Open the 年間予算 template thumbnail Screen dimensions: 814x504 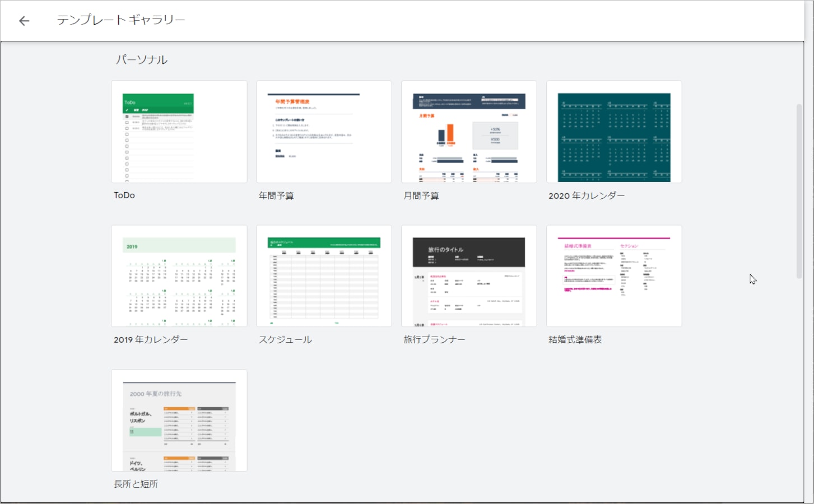(x=324, y=132)
